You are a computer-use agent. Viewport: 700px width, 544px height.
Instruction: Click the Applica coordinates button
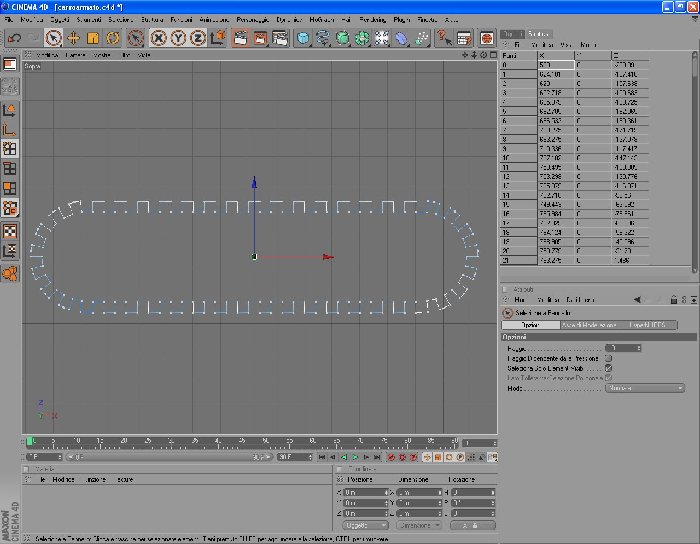[473, 526]
